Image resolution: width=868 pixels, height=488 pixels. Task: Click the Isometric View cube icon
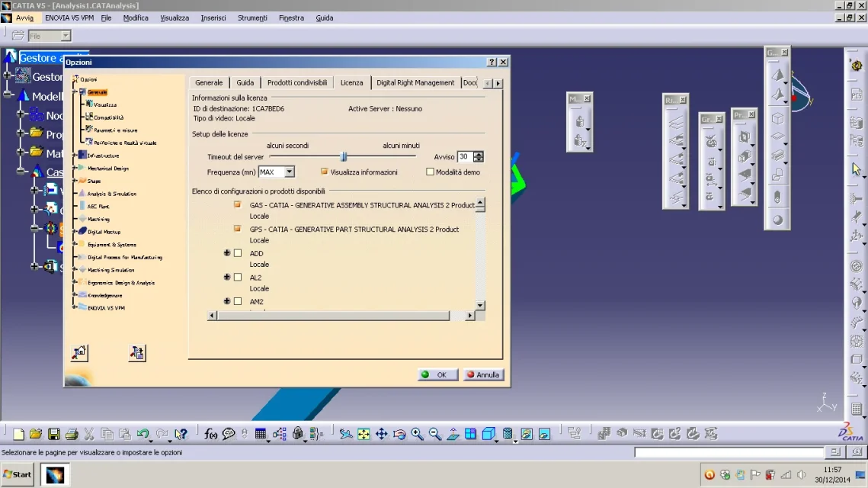488,435
